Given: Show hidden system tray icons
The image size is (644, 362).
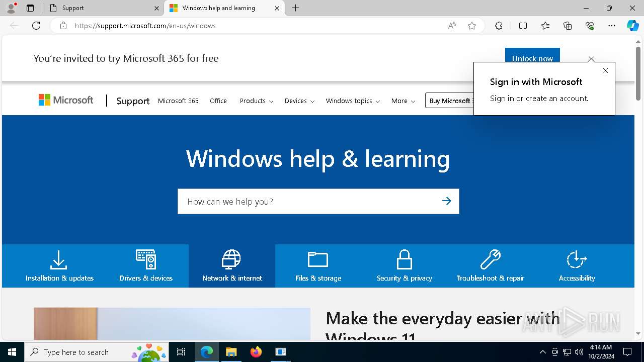Looking at the screenshot, I should 542,352.
